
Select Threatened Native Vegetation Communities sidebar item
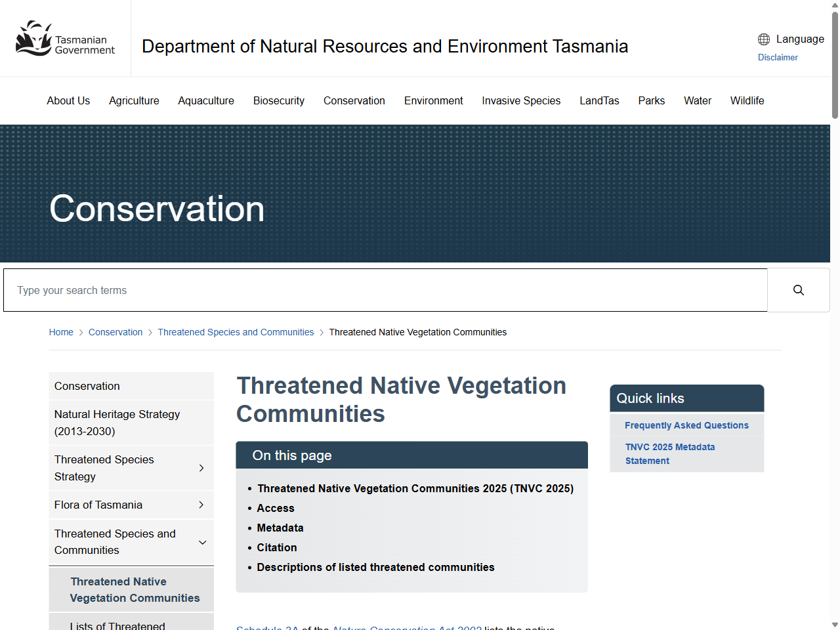(x=131, y=589)
